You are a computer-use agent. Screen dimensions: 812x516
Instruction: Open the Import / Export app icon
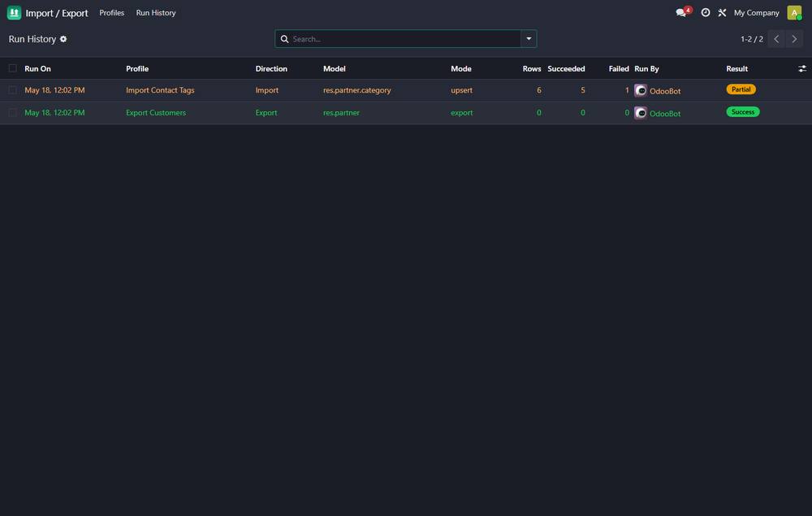pyautogui.click(x=14, y=12)
